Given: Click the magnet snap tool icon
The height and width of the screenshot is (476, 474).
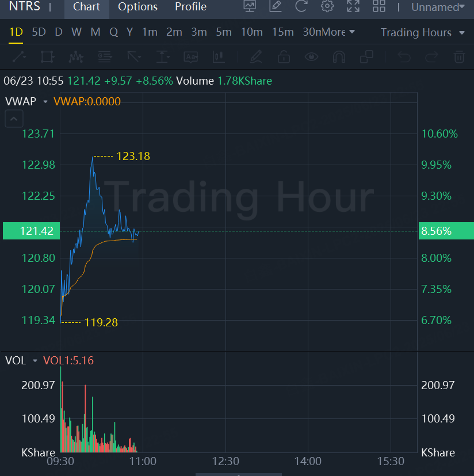Looking at the screenshot, I should [339, 57].
